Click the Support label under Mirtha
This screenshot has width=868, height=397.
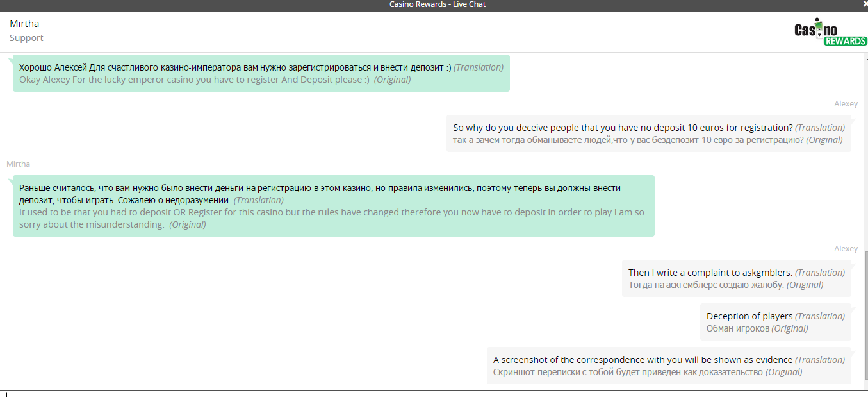click(x=26, y=38)
